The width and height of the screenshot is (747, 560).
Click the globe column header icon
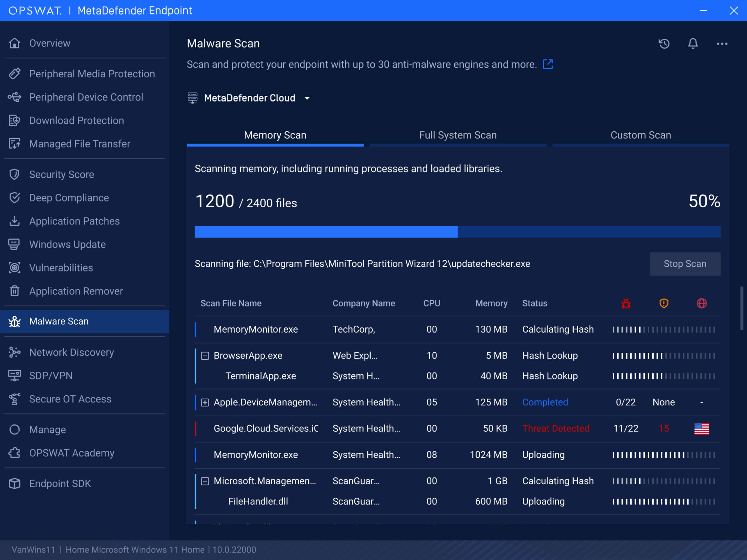[x=701, y=303]
